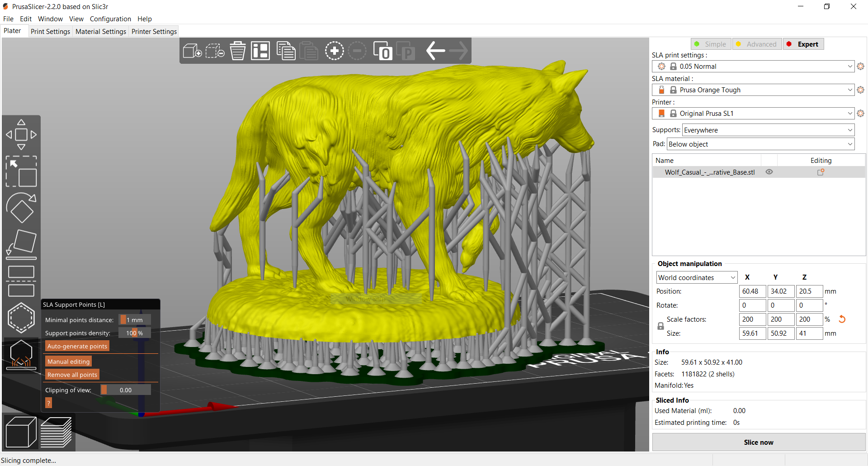The width and height of the screenshot is (868, 466).
Task: Adjust the Clipping of view slider
Action: tap(126, 390)
